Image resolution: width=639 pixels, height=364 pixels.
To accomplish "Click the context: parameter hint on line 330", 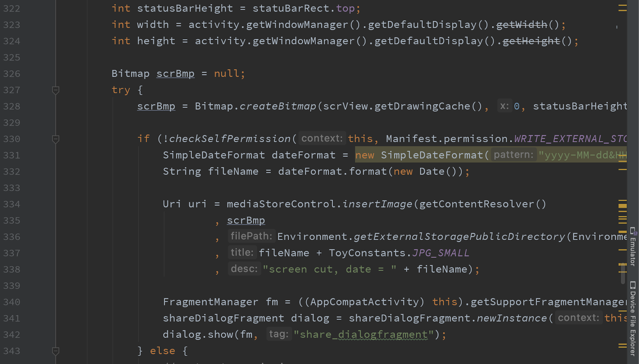I will pyautogui.click(x=322, y=138).
